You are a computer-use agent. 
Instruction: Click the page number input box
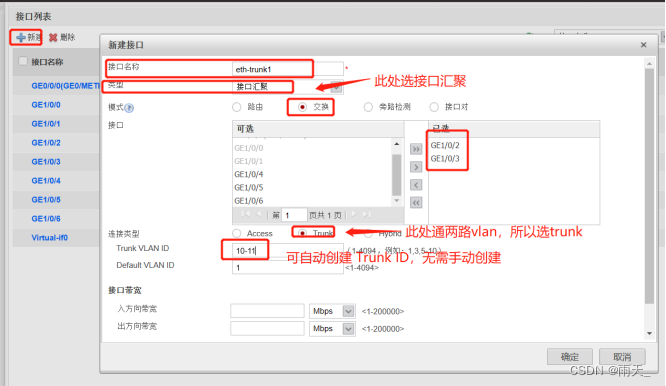[x=294, y=215]
